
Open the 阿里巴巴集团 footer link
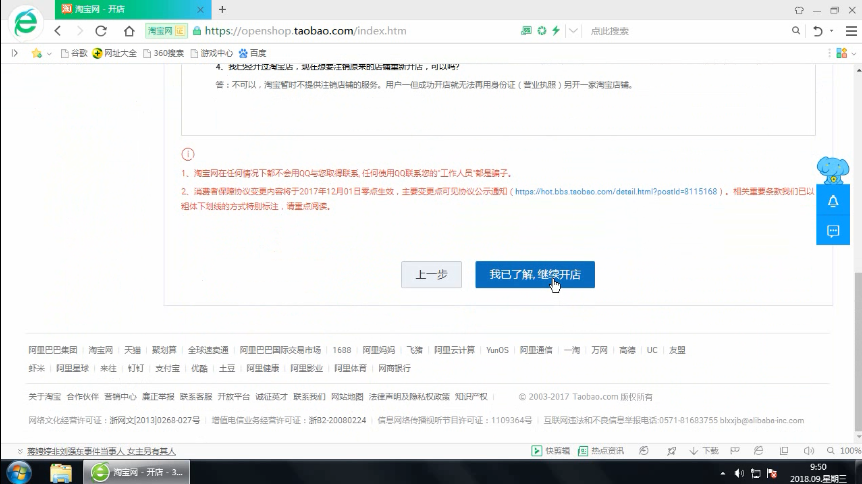coord(53,350)
